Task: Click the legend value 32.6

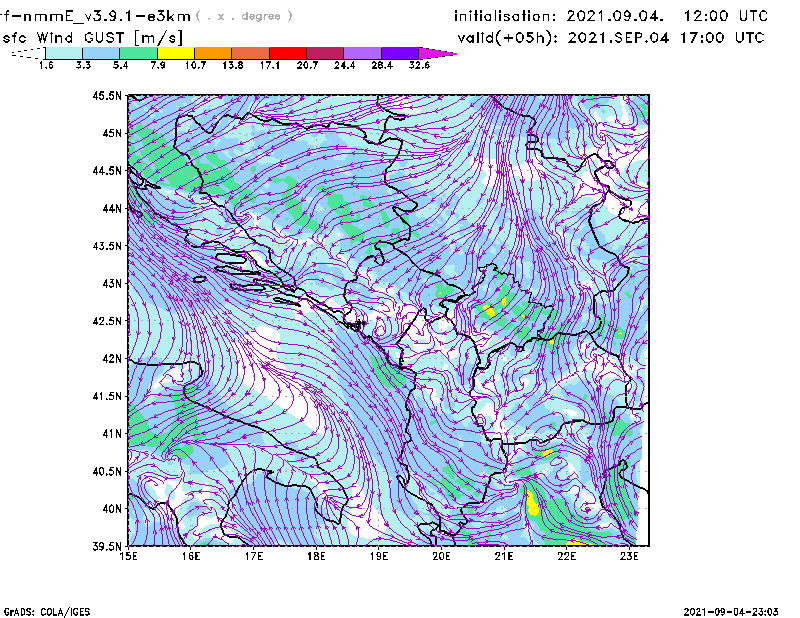Action: point(419,65)
